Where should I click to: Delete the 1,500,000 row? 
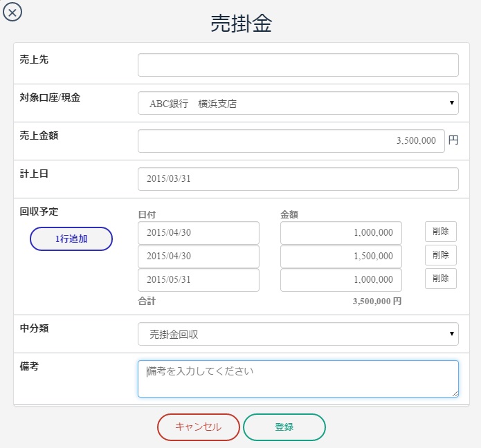[440, 255]
